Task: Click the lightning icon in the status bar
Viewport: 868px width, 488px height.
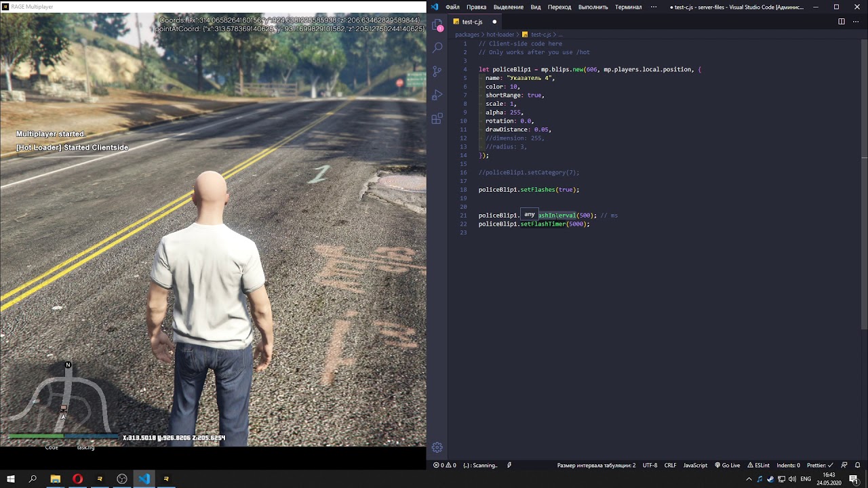Action: 509,465
